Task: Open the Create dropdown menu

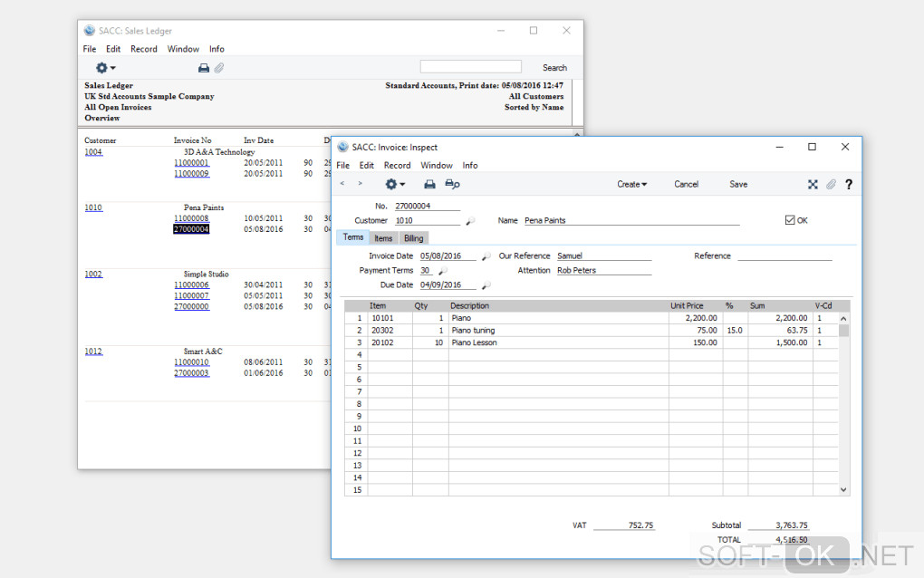Action: click(x=631, y=184)
